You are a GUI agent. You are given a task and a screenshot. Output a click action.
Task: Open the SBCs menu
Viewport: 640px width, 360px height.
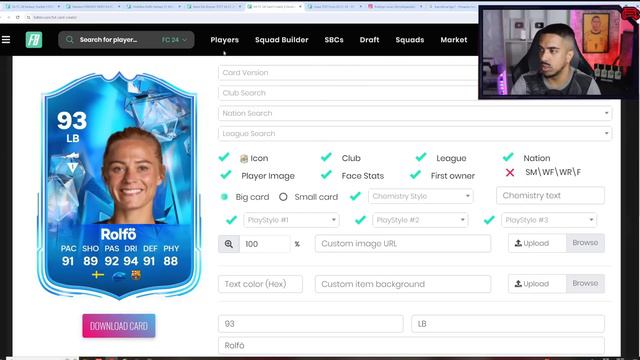pyautogui.click(x=334, y=40)
